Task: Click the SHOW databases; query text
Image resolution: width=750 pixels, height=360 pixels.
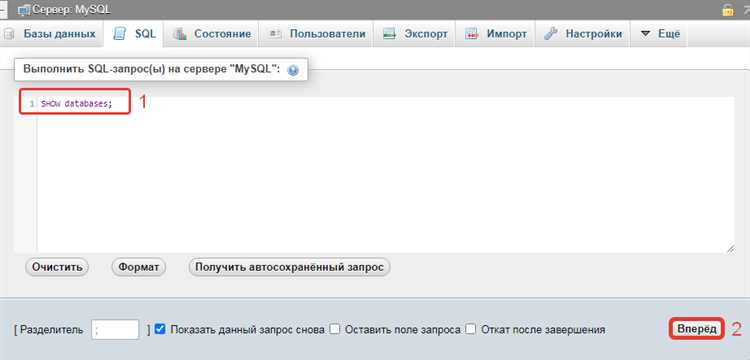Action: tap(77, 103)
